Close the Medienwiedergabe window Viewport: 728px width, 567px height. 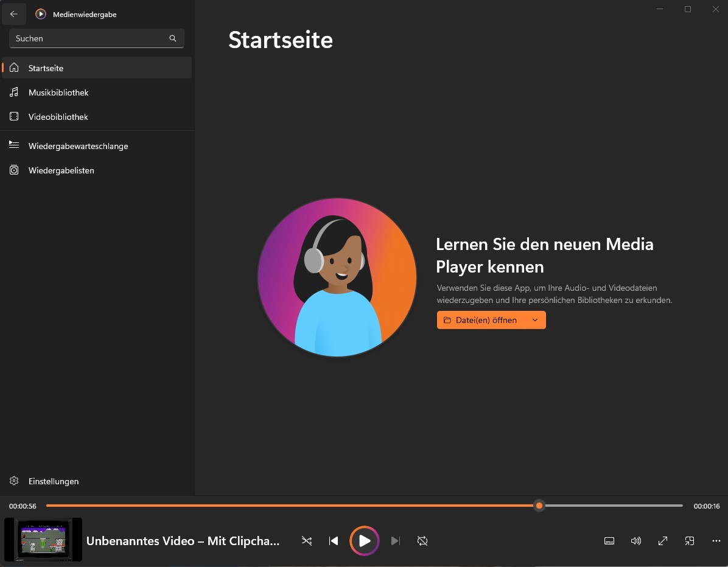tap(716, 9)
